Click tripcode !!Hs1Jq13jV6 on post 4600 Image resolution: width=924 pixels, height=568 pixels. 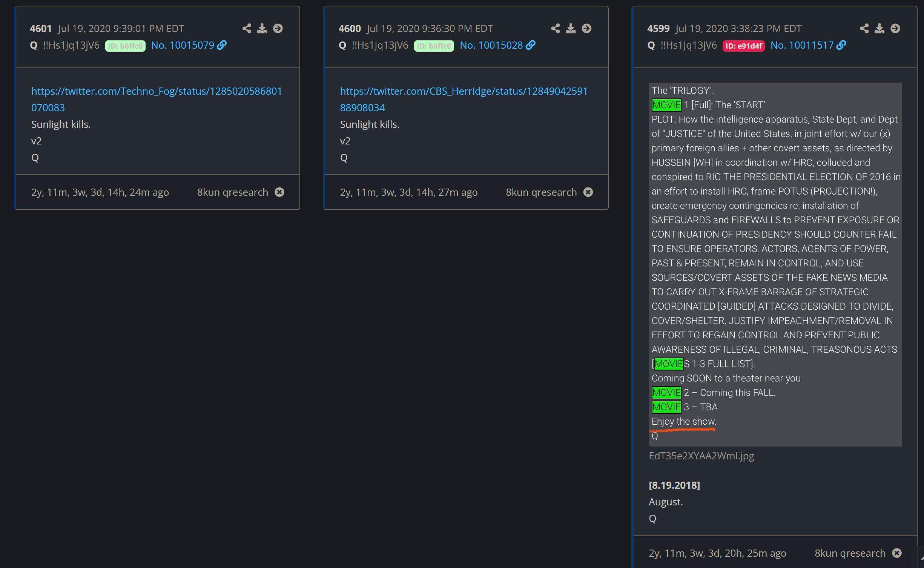[380, 45]
